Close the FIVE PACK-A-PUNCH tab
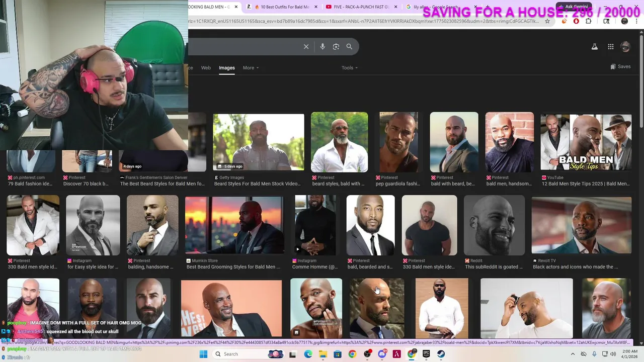 pyautogui.click(x=395, y=7)
